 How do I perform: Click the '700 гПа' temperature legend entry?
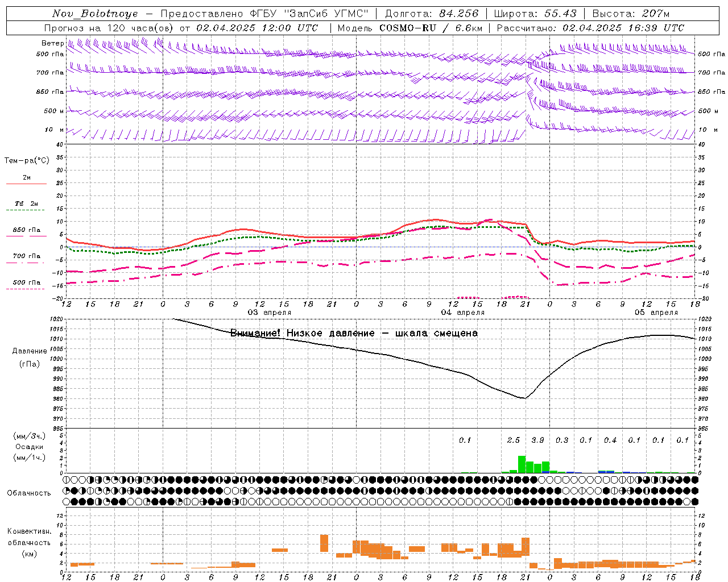[26, 256]
